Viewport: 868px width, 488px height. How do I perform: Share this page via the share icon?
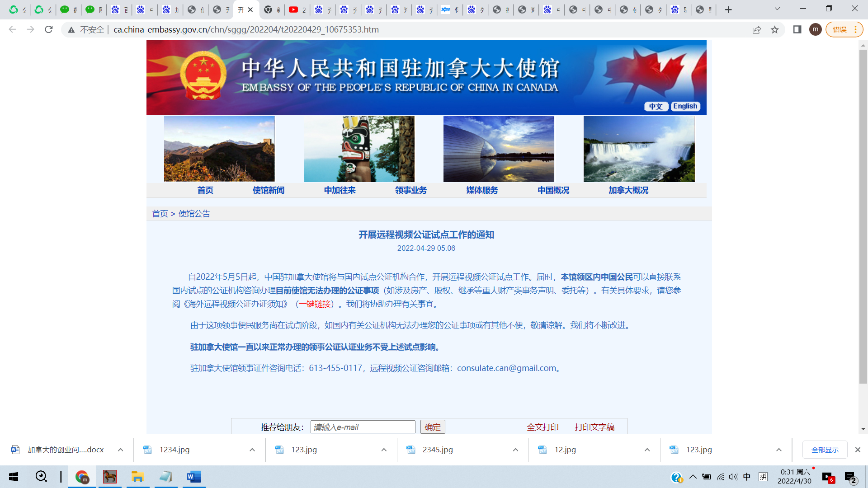756,29
